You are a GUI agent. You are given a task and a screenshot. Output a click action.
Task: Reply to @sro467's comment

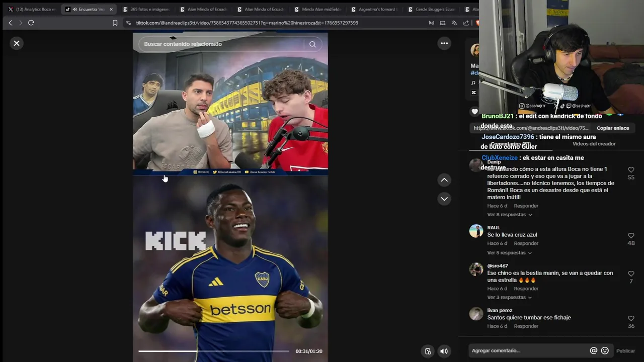coord(526,289)
